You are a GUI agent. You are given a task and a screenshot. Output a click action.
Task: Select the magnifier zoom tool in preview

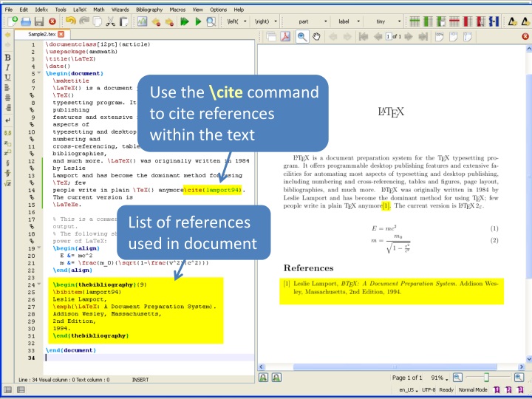(302, 36)
